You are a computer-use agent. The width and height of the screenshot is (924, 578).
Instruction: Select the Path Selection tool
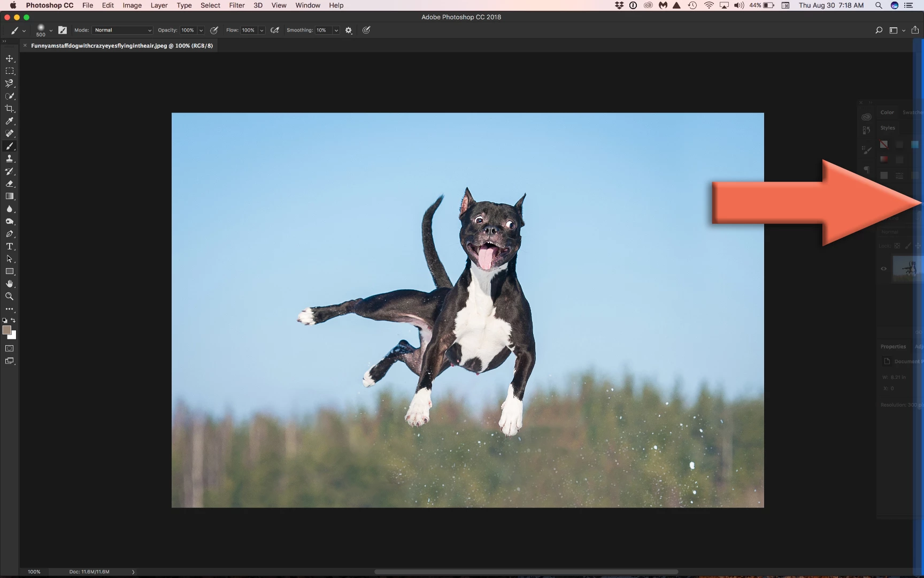10,259
